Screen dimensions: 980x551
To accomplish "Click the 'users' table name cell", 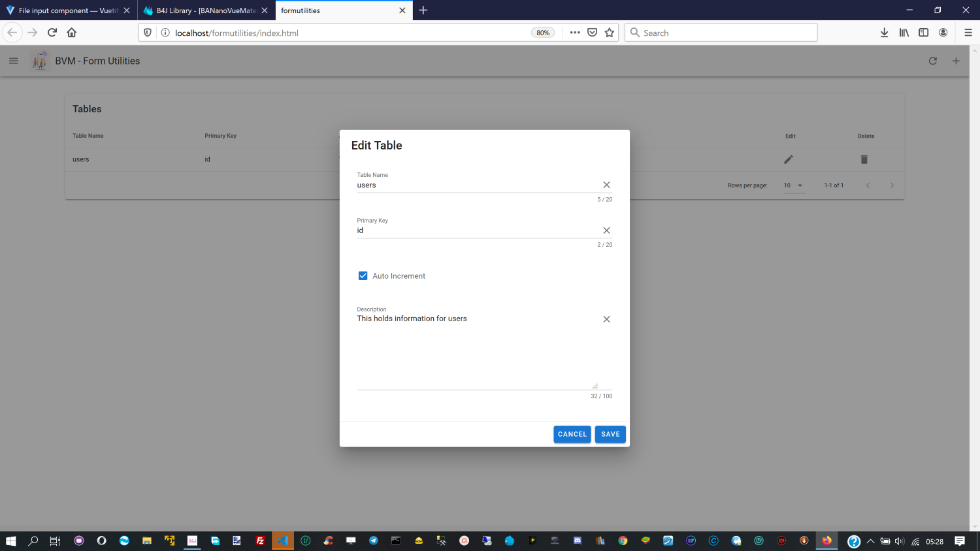I will [x=81, y=159].
